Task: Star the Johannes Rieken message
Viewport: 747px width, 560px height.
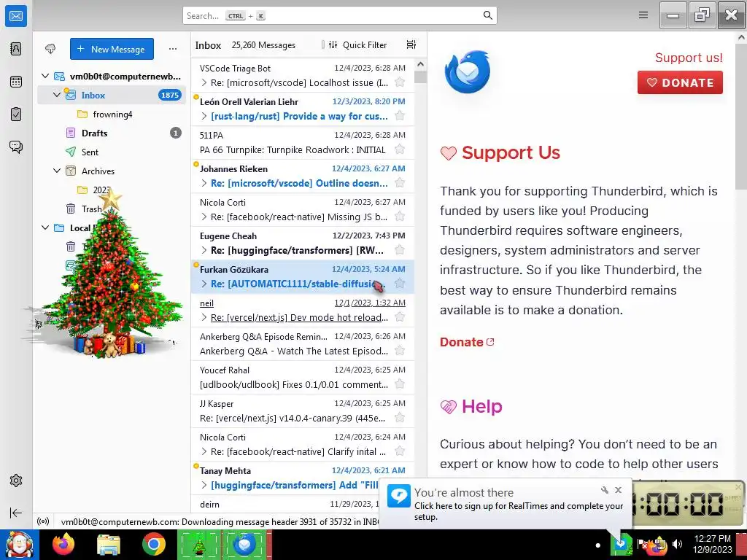Action: coord(400,183)
